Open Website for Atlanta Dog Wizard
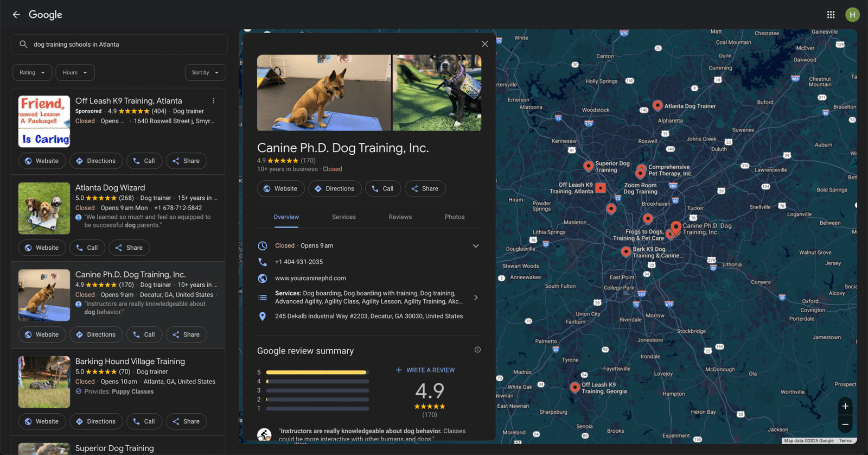Image resolution: width=868 pixels, height=455 pixels. (42, 248)
